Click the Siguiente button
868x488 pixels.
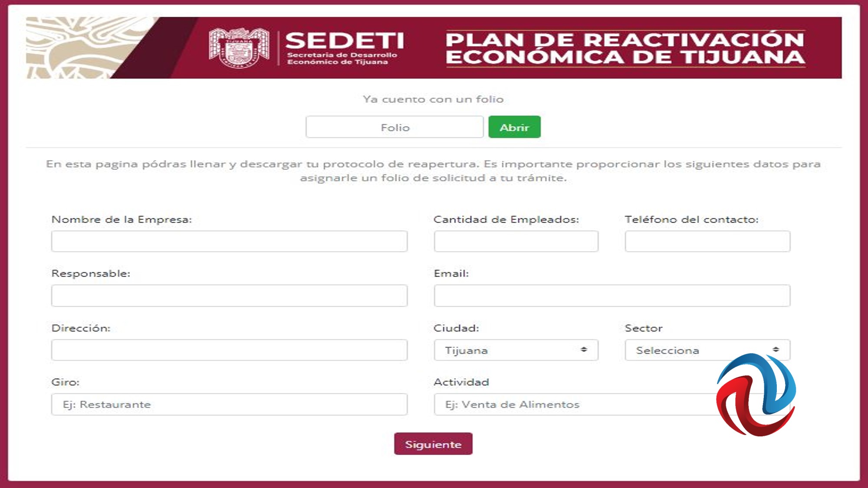coord(433,444)
